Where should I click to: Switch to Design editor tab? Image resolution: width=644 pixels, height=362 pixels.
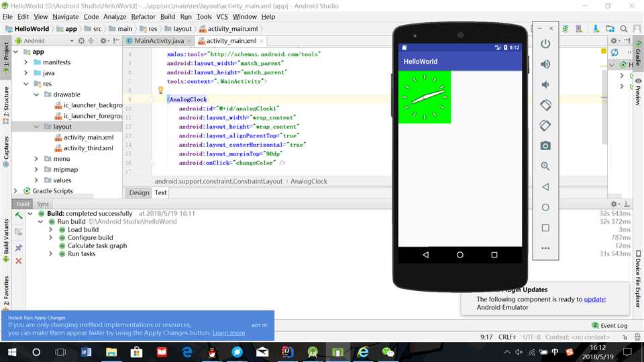(140, 192)
